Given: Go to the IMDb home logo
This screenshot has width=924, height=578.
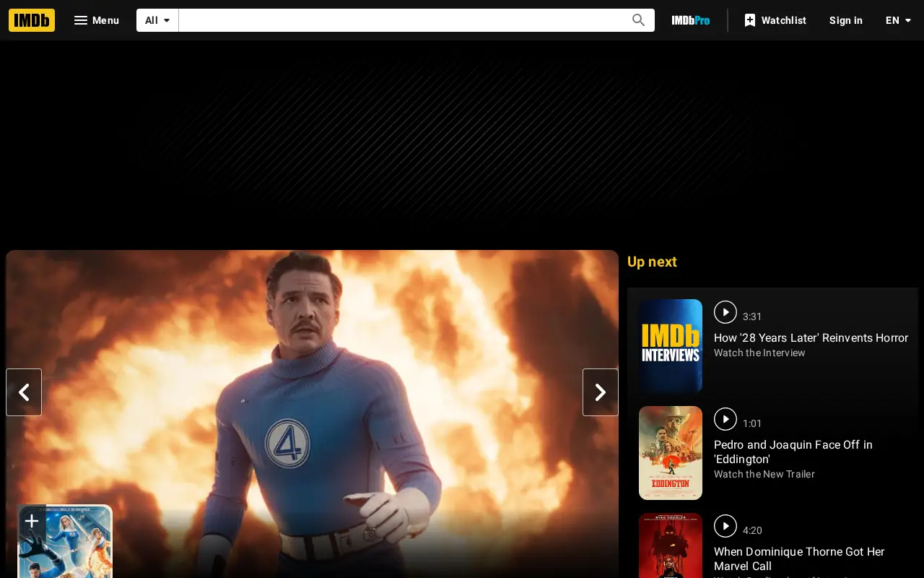Looking at the screenshot, I should [32, 20].
